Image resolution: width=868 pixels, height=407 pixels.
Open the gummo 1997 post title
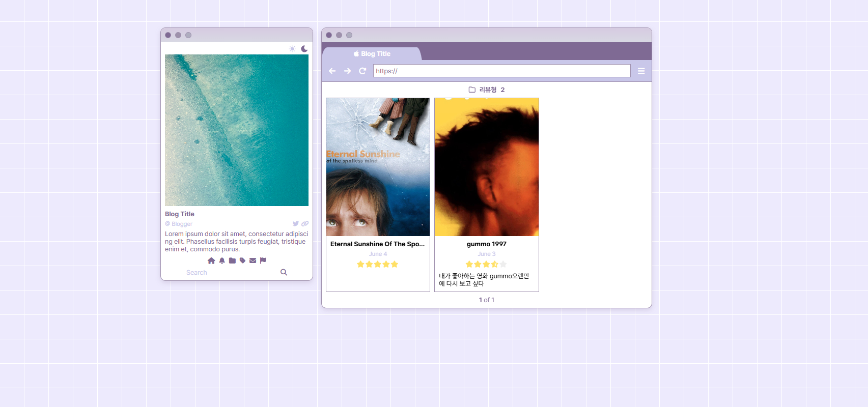[487, 244]
